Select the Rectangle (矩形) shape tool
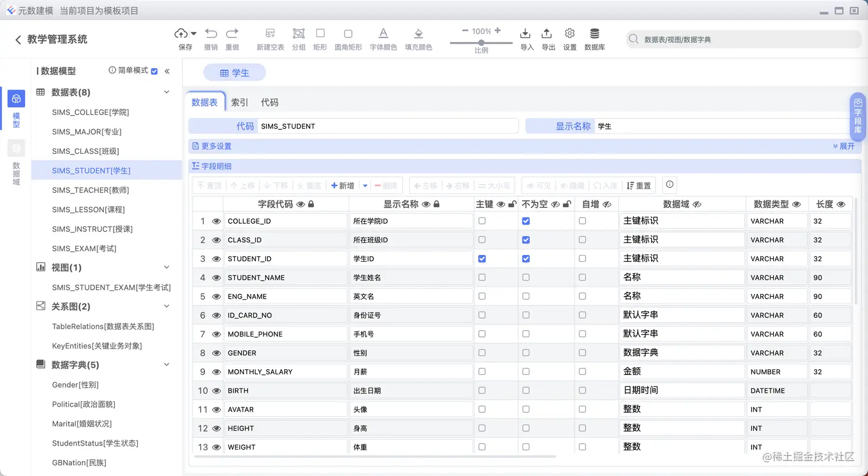This screenshot has height=476, width=868. [x=320, y=33]
